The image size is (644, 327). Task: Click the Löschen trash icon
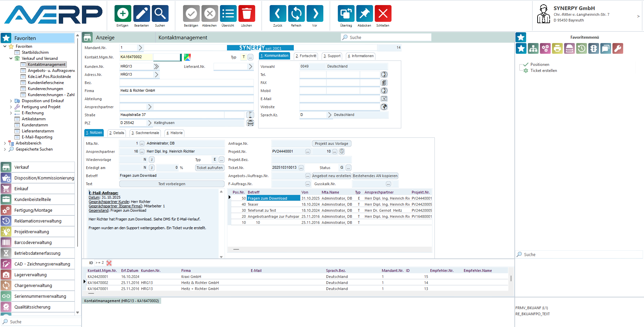[246, 14]
